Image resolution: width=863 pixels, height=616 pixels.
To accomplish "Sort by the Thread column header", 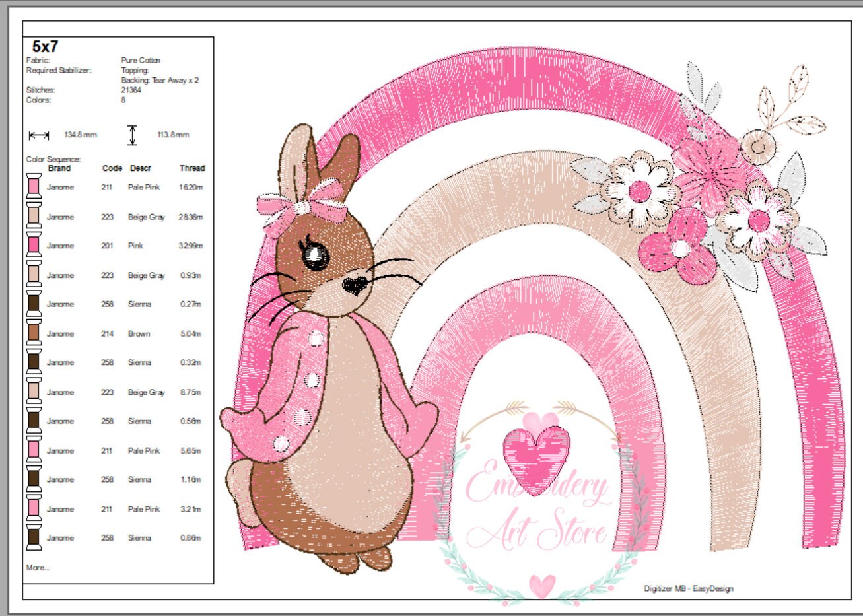I will coord(191,168).
